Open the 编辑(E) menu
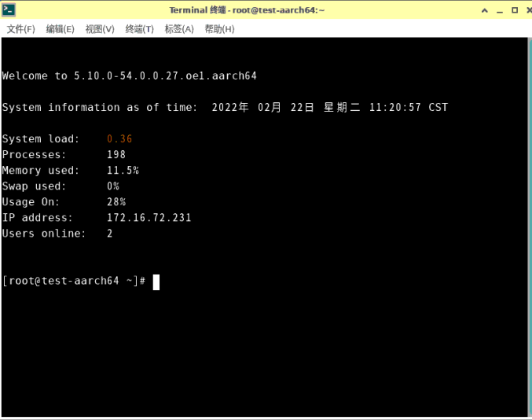Viewport: 532px width, 420px height. coord(61,29)
